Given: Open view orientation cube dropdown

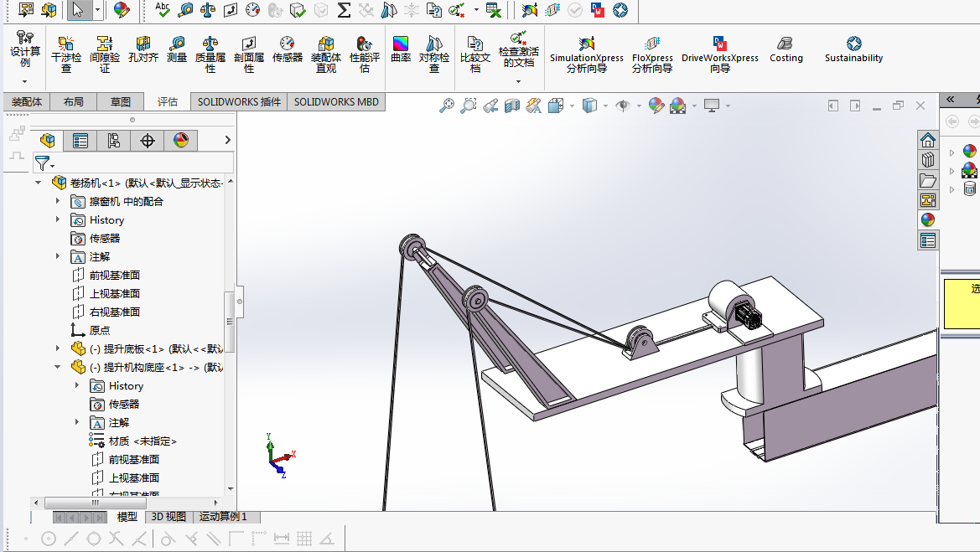Looking at the screenshot, I should (572, 106).
